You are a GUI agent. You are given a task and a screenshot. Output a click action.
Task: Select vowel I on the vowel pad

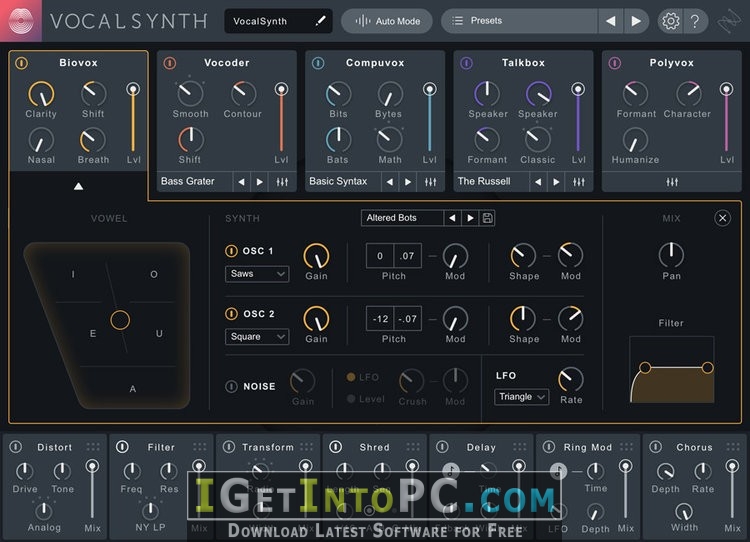[73, 274]
